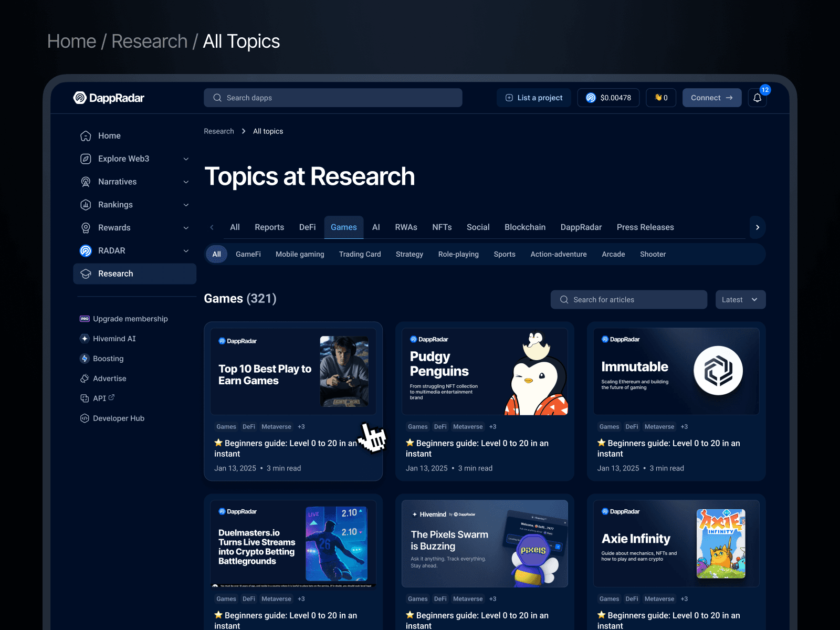Select the Games tab

pos(344,227)
